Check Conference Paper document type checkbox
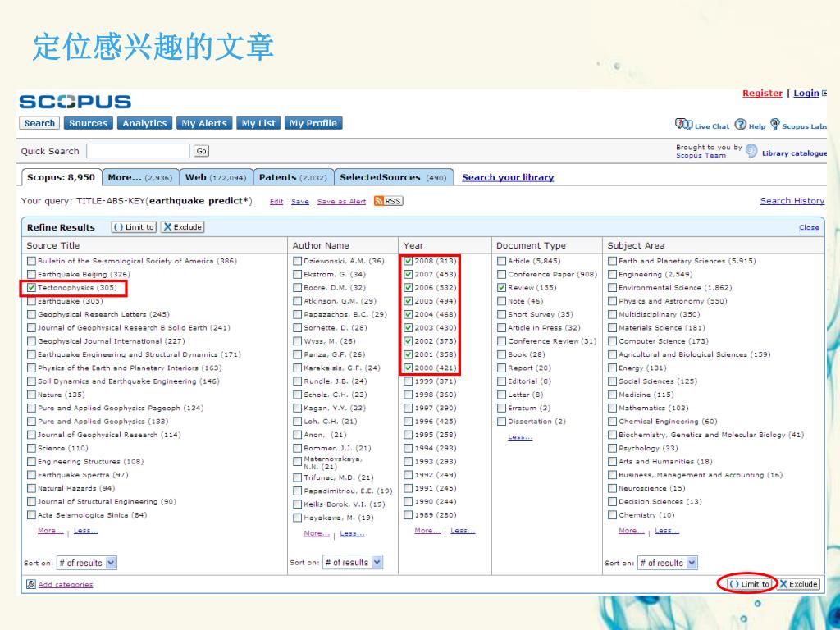This screenshot has width=840, height=630. [x=501, y=274]
